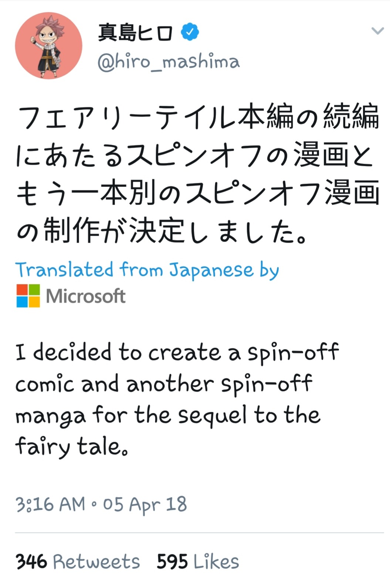Open the 真島ヒロ display name
This screenshot has width=390, height=588.
[135, 33]
